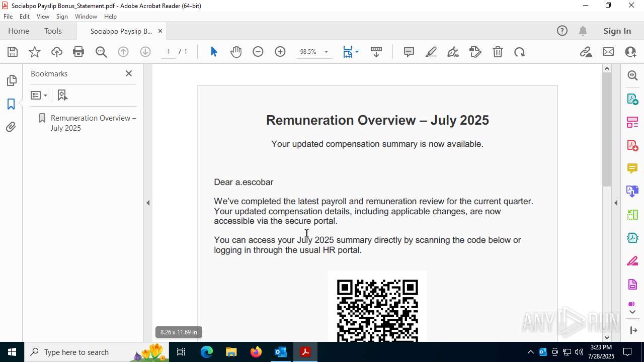Upload file to cloud icon
644x362 pixels.
57,52
